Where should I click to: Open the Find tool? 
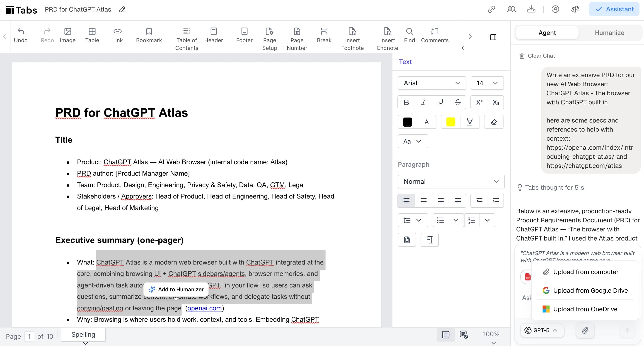pyautogui.click(x=409, y=35)
